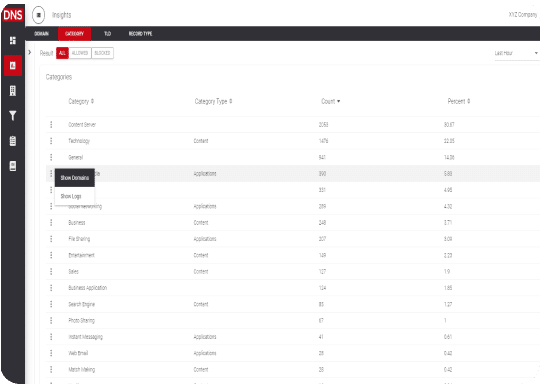Viewport: 540px width, 384px height.
Task: Switch to the DOMAIN tab
Action: [x=41, y=34]
